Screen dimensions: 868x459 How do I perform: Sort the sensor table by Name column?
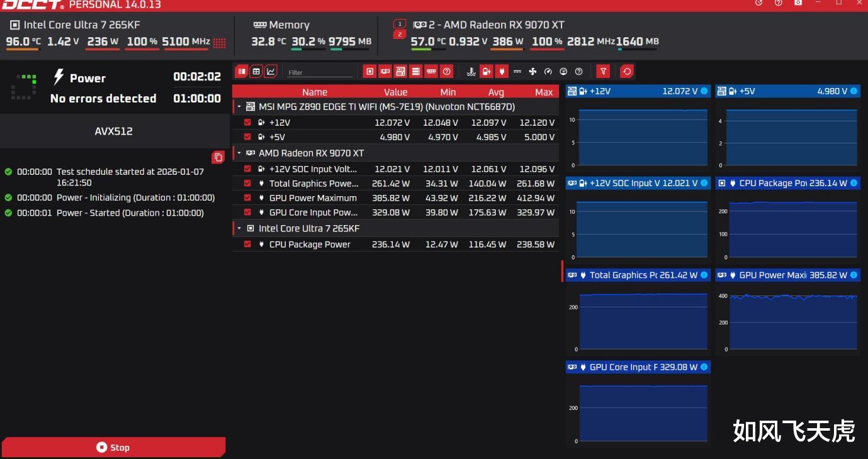tap(315, 92)
